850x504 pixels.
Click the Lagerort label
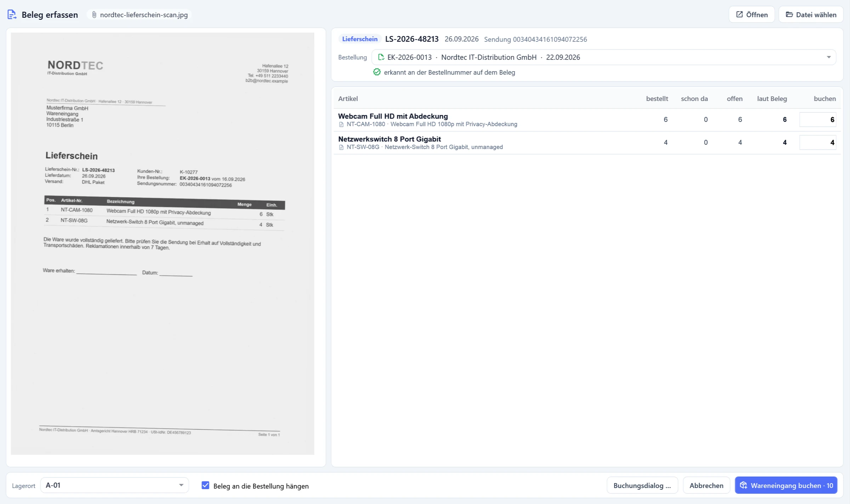tap(24, 486)
